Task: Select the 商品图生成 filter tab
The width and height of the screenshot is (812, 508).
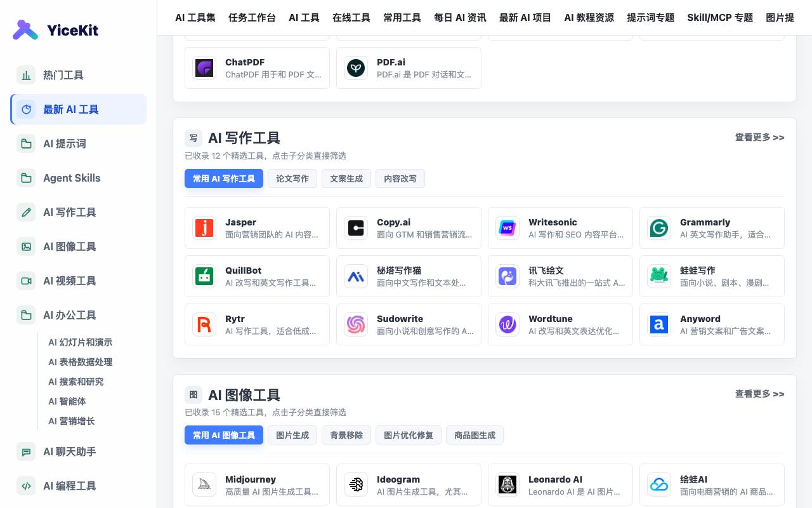Action: (x=475, y=435)
